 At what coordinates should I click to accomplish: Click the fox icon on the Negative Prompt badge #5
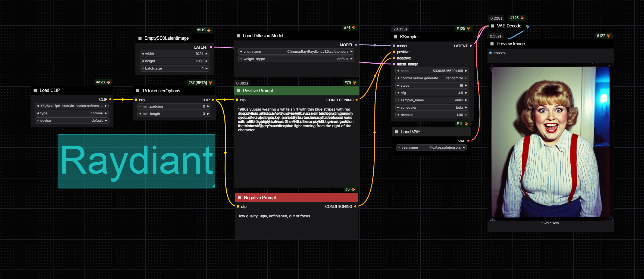pos(353,189)
